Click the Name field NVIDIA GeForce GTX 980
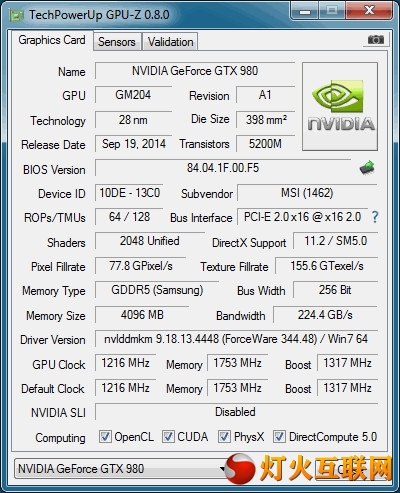400x493 pixels. tap(195, 71)
